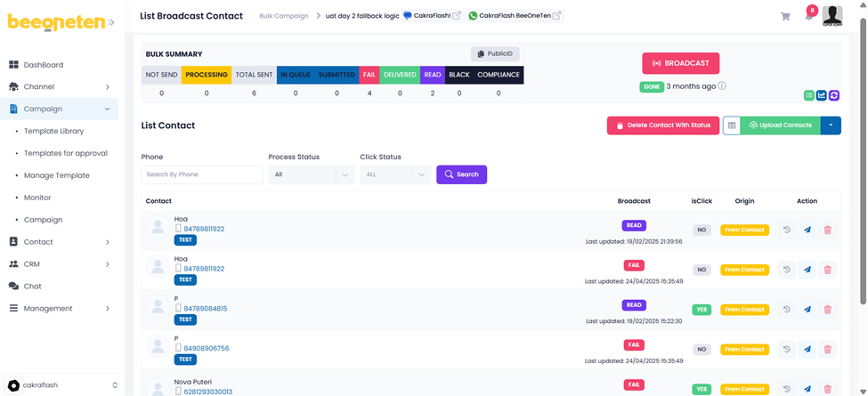View history for contact 84789084815

(786, 310)
